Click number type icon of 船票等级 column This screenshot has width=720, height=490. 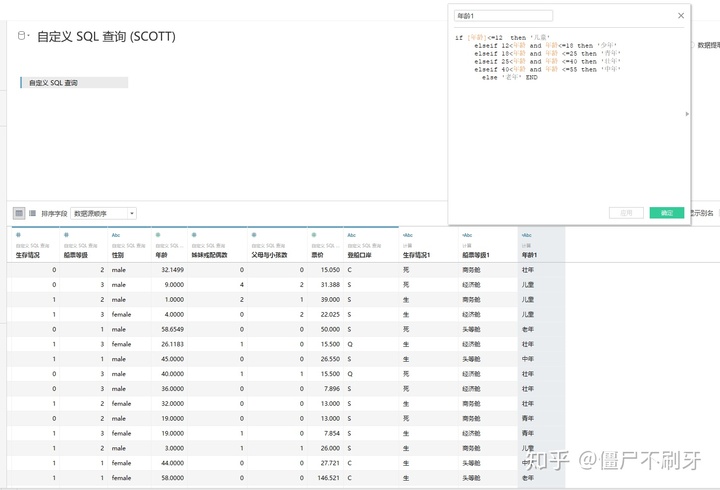point(66,235)
